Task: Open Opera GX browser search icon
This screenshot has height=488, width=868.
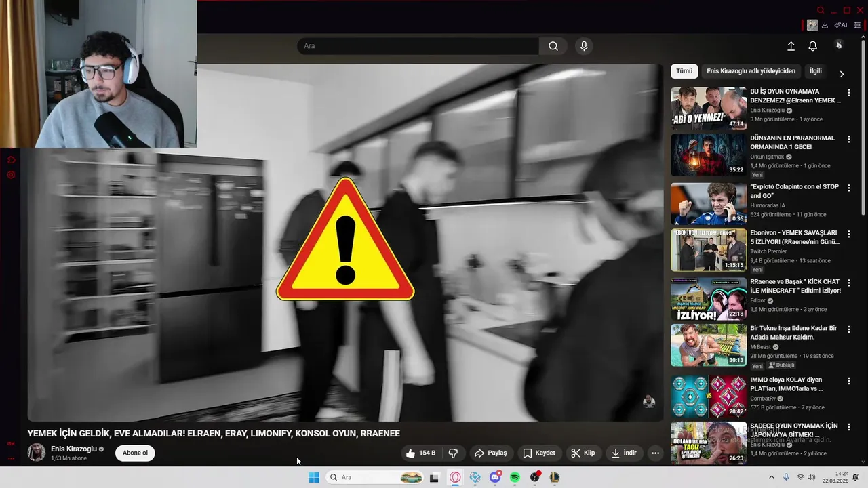Action: (821, 10)
